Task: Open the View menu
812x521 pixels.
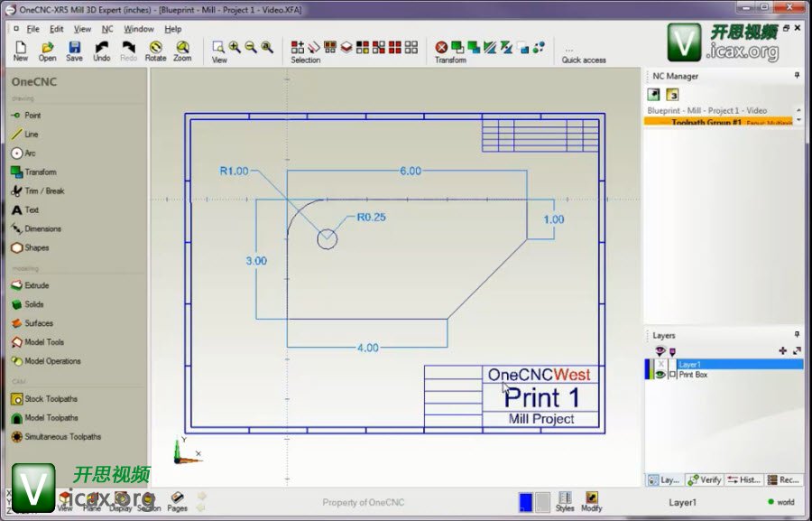Action: pyautogui.click(x=82, y=29)
